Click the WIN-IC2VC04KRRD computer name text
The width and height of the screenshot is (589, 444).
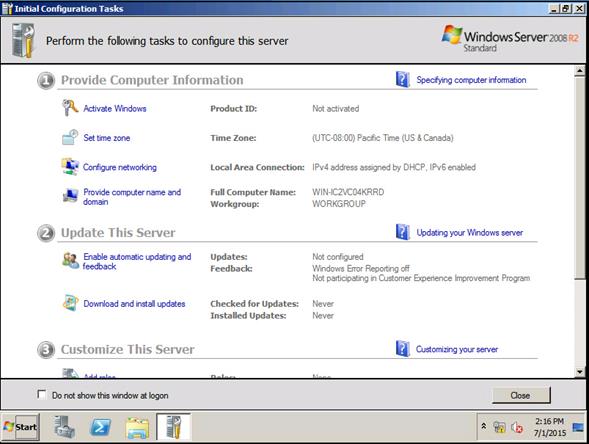348,192
